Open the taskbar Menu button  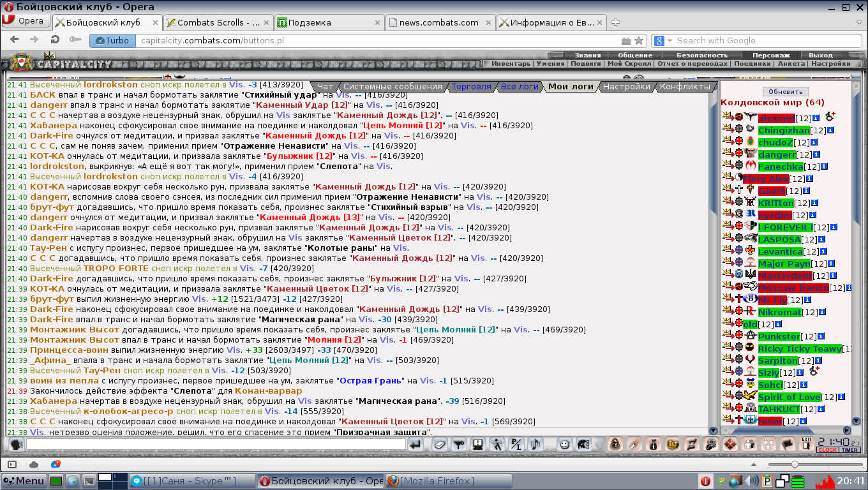24,480
